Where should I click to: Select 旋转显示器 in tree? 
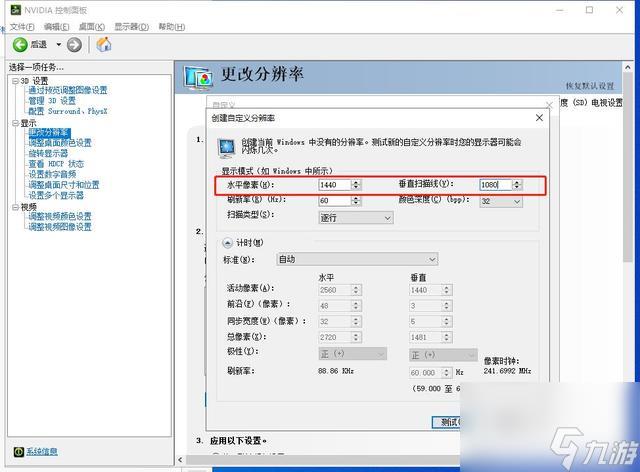[48, 154]
